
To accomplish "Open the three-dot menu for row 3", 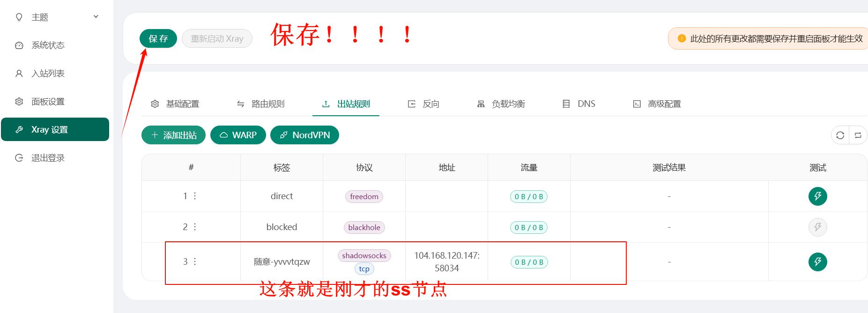I will [195, 261].
